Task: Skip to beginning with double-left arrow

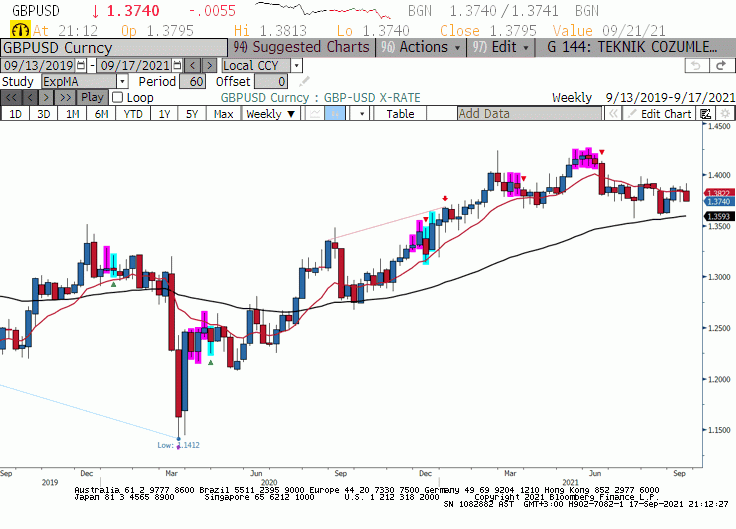Action: 11,97
